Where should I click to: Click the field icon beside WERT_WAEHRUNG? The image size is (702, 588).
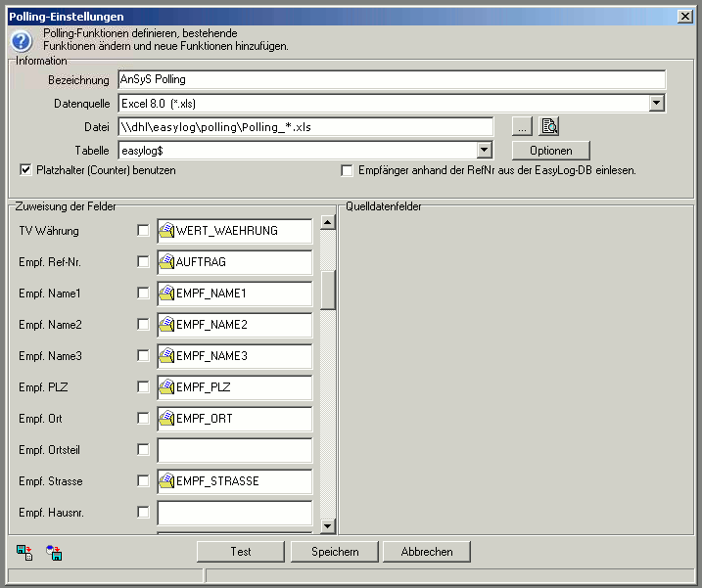tap(166, 231)
